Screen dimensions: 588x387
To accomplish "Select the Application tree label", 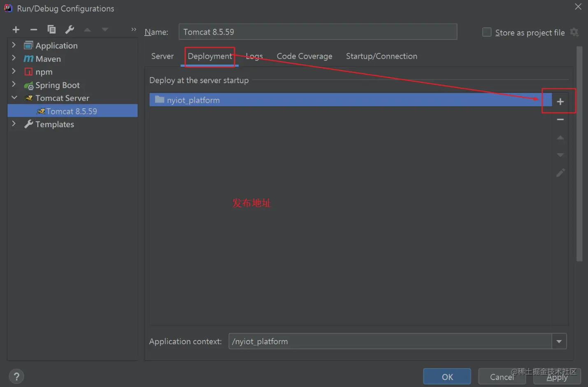I will pyautogui.click(x=56, y=46).
